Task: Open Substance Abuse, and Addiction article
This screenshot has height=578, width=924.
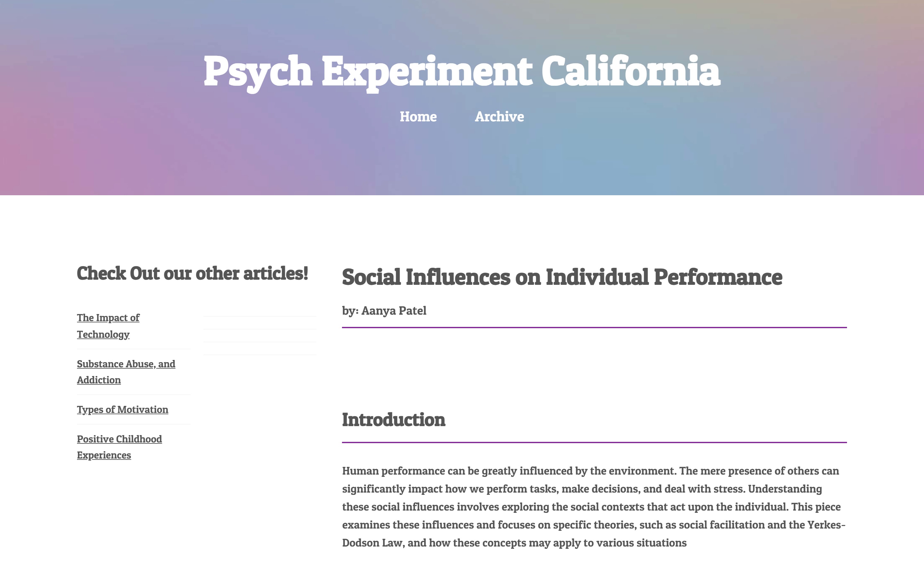Action: pos(126,372)
